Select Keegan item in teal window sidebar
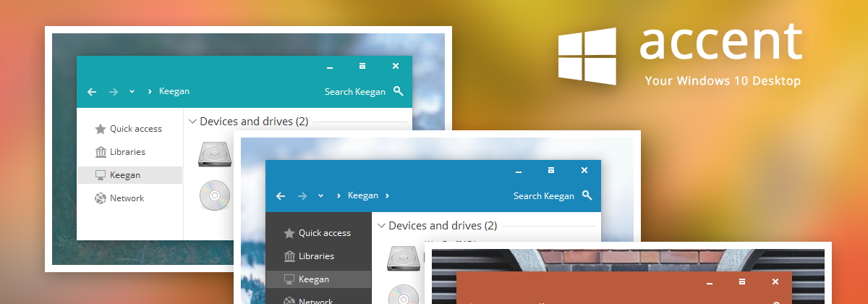 (x=129, y=175)
